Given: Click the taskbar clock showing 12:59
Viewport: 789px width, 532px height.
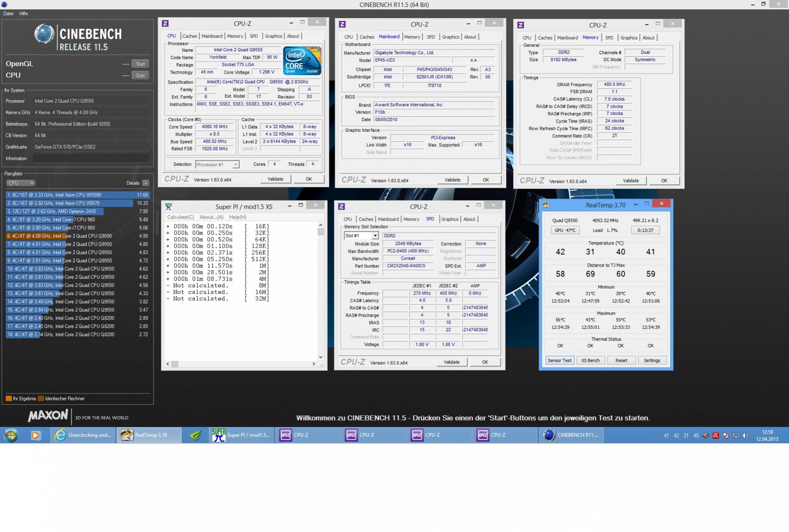Looking at the screenshot, I should 767,435.
